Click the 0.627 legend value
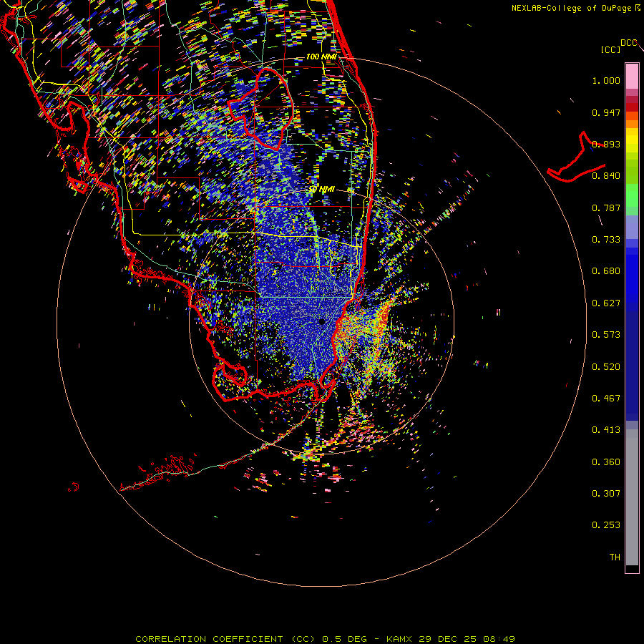 (606, 303)
